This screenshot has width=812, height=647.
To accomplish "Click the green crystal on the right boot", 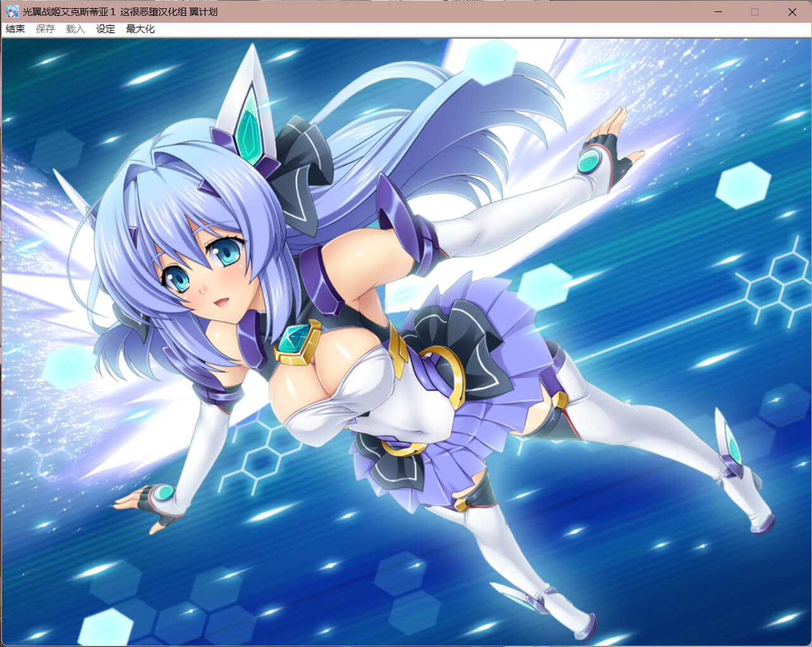I will click(x=733, y=446).
